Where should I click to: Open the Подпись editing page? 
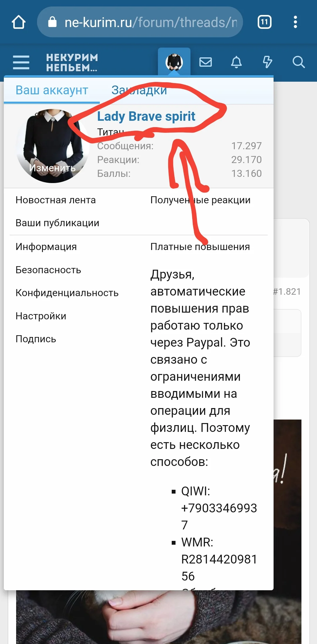(36, 339)
